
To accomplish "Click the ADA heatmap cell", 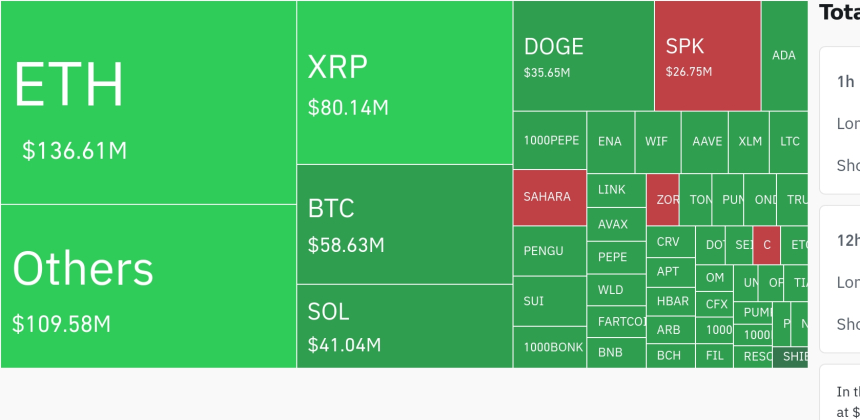I will click(x=784, y=56).
